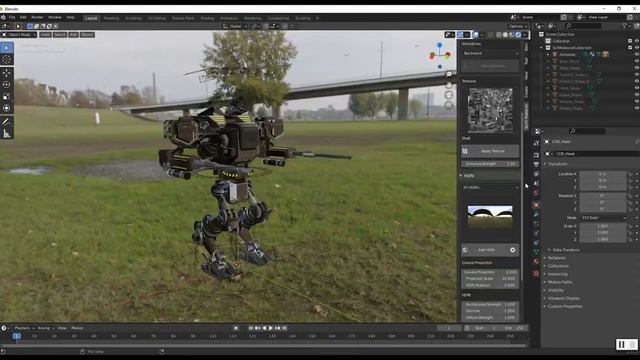Switch to the Layout workspace tab

[91, 18]
